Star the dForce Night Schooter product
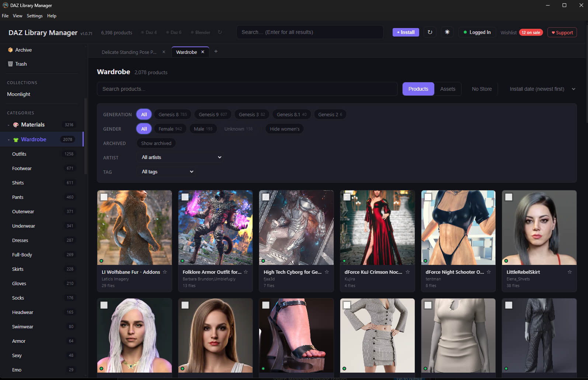This screenshot has width=588, height=380. tap(489, 272)
